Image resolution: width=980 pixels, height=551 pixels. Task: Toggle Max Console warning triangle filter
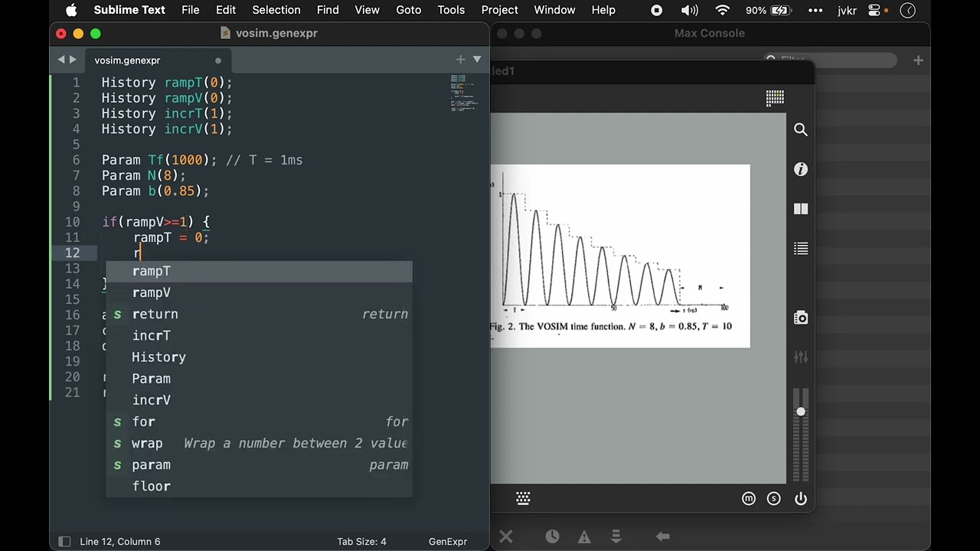(584, 536)
